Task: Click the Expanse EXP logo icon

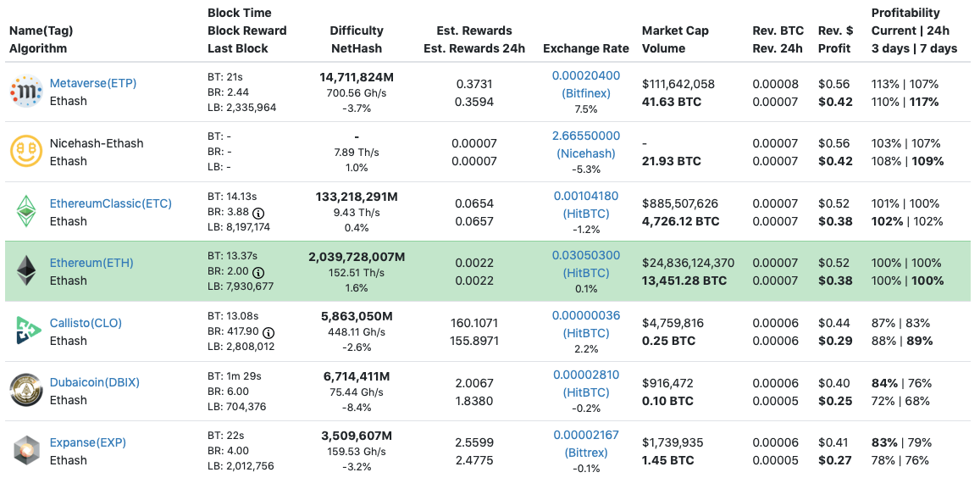Action: [25, 451]
